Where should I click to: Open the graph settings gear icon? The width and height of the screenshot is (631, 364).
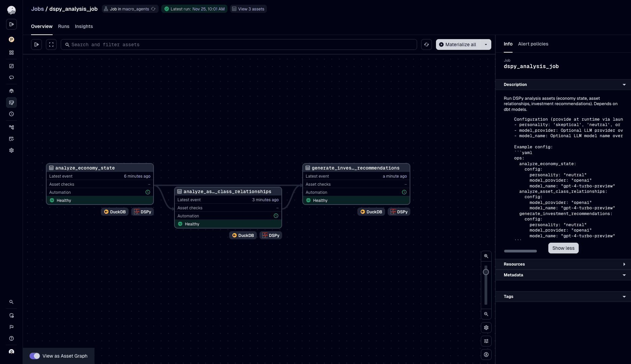pos(486,327)
